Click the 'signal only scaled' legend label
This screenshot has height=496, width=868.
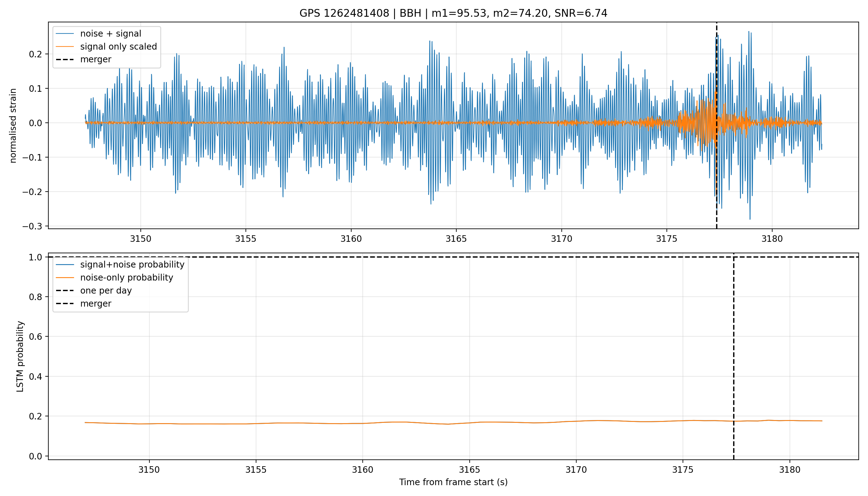coord(118,47)
